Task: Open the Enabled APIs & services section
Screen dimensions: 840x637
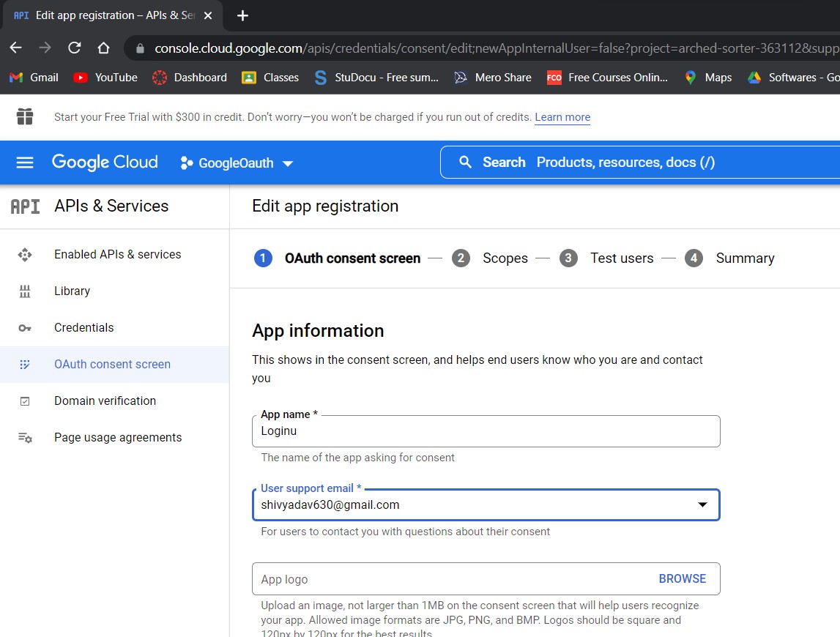Action: (x=117, y=254)
